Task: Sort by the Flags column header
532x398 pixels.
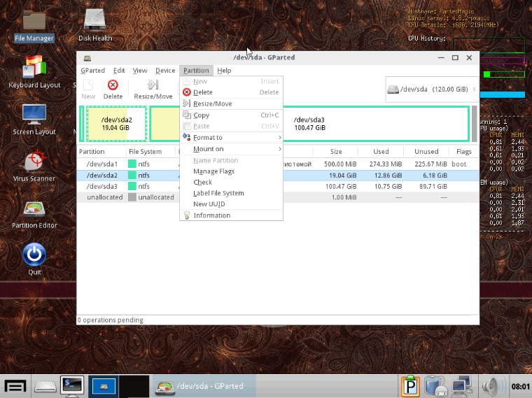Action: pyautogui.click(x=463, y=152)
